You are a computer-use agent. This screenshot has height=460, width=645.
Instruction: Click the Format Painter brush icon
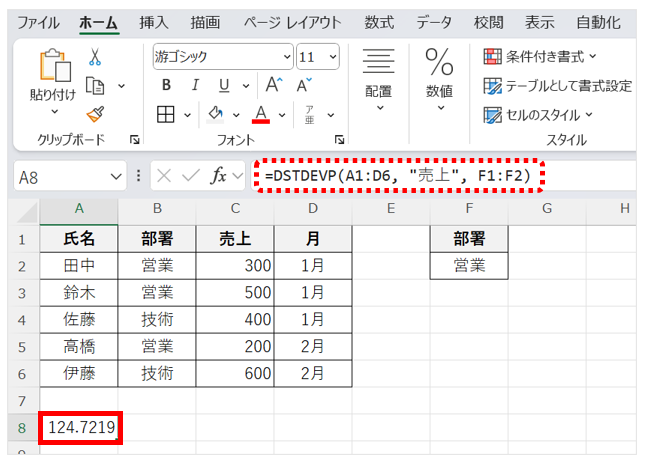pos(96,114)
